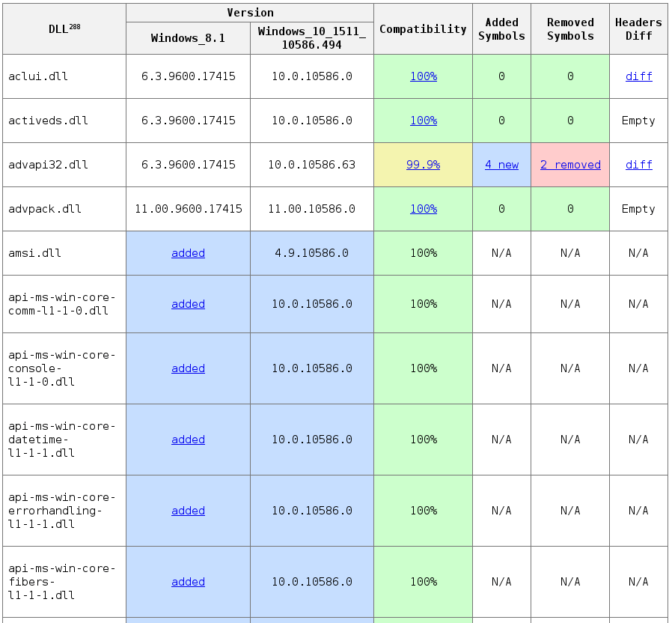Open '2 removed' symbols link
The height and width of the screenshot is (623, 672).
point(570,165)
